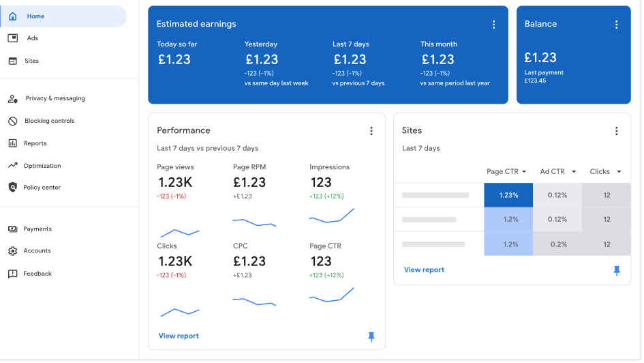Click the Impressions sparkline chart
The width and height of the screenshot is (644, 363).
coord(333,217)
